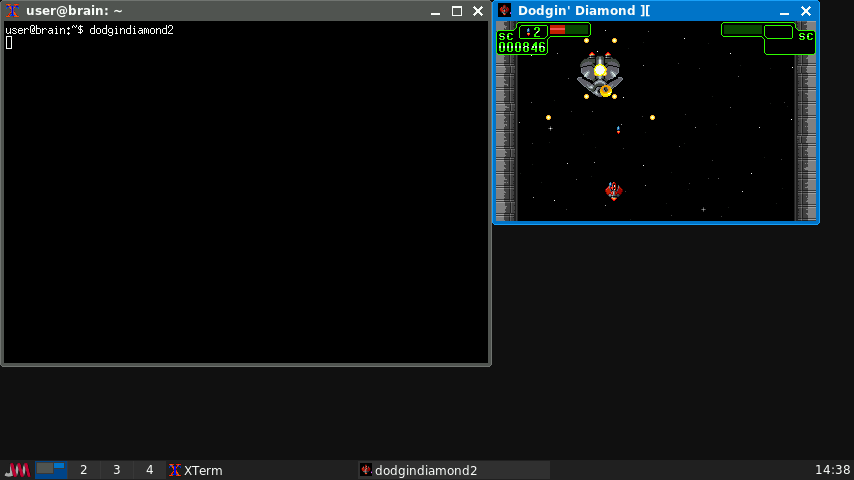
Task: Close the Dodgin' Diamond game window
Action: point(805,11)
